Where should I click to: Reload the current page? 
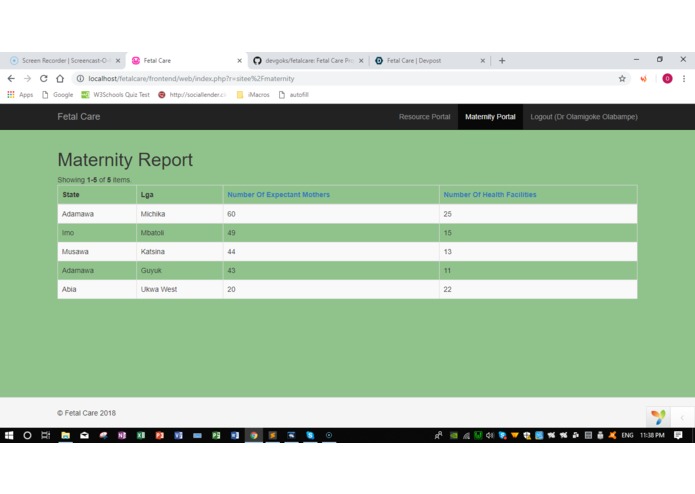(x=43, y=78)
